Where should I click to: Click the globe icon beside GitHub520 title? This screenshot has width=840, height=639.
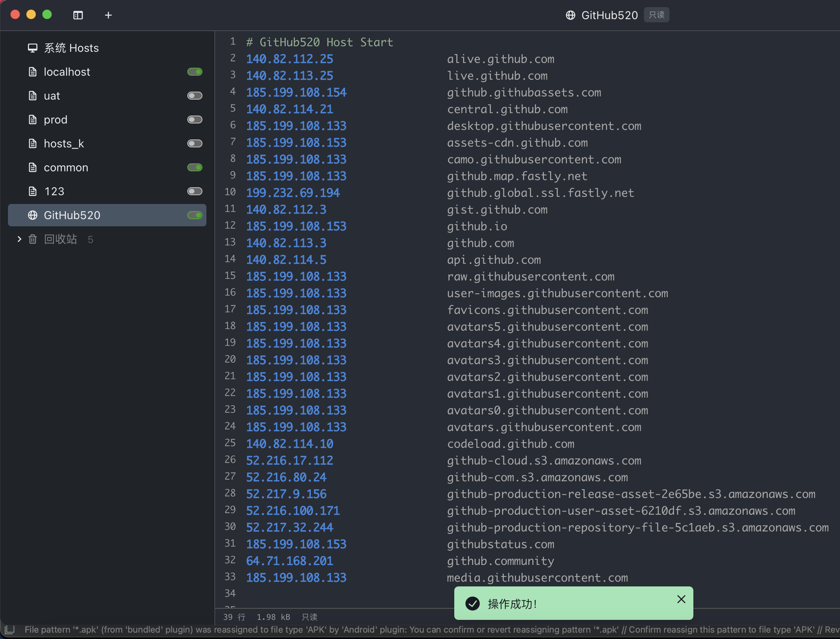571,15
